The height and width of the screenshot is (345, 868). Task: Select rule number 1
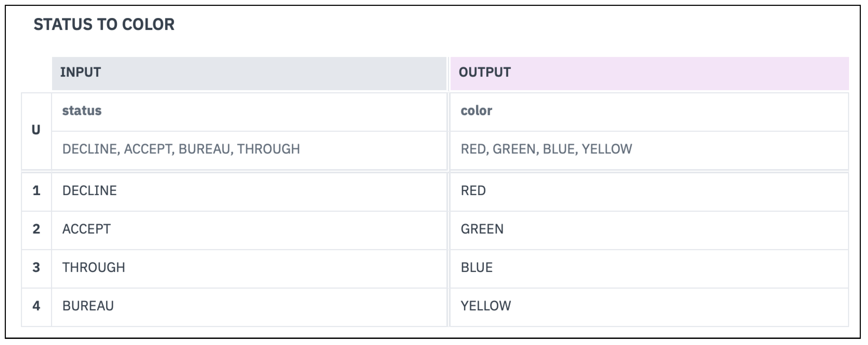(x=36, y=191)
